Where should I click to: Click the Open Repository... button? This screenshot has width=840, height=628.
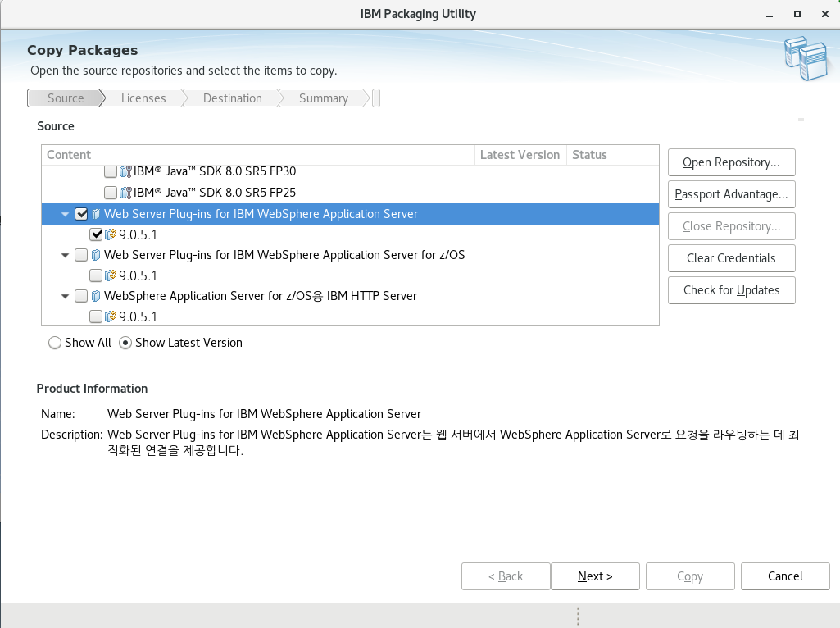pos(731,162)
